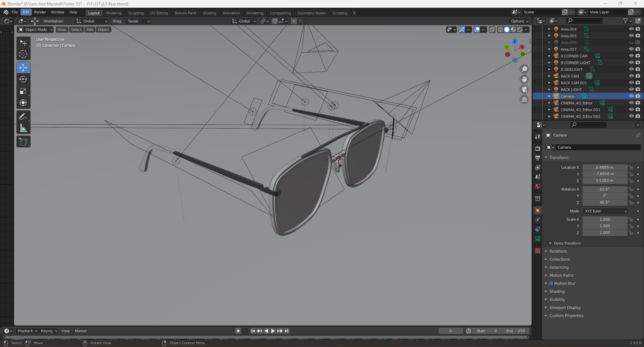The image size is (644, 347).
Task: Open the Tool properties tab
Action: coord(538,137)
